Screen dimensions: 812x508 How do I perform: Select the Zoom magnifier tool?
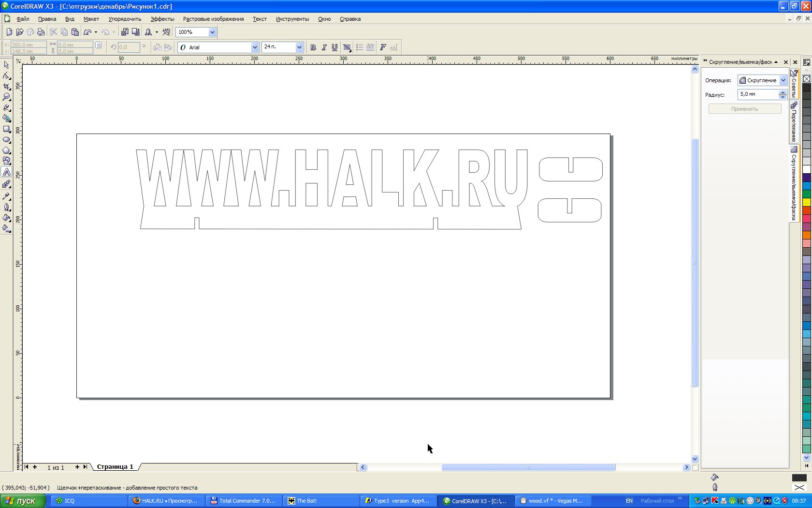click(7, 97)
